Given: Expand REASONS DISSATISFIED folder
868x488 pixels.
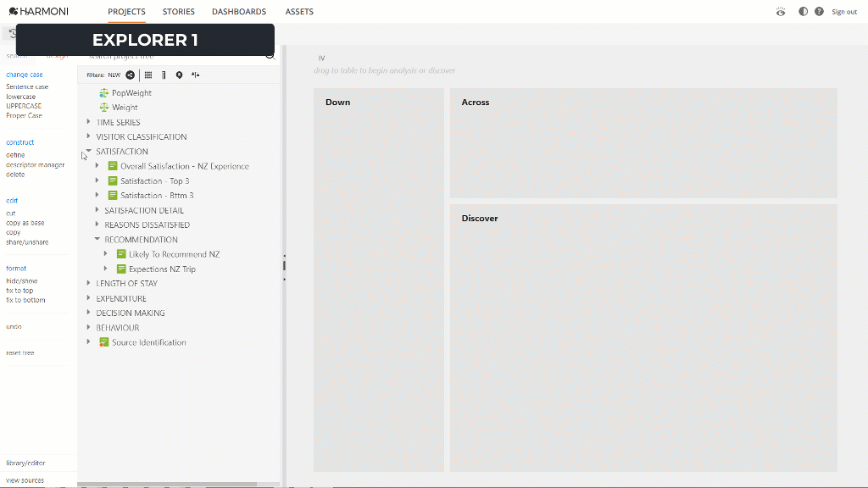Looking at the screenshot, I should pyautogui.click(x=97, y=224).
